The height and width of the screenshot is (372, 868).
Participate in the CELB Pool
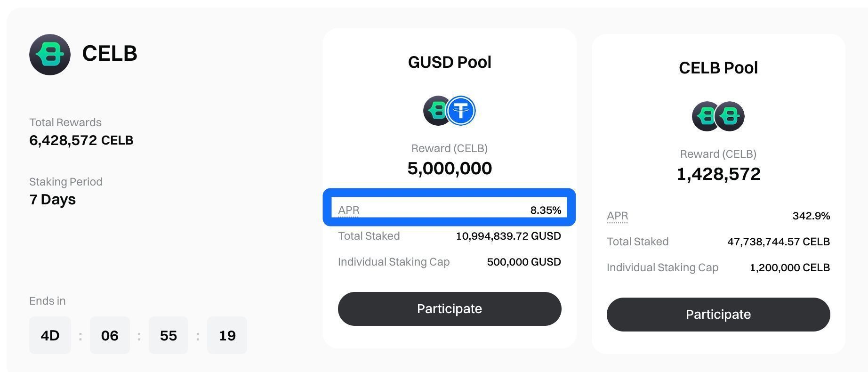pyautogui.click(x=718, y=315)
